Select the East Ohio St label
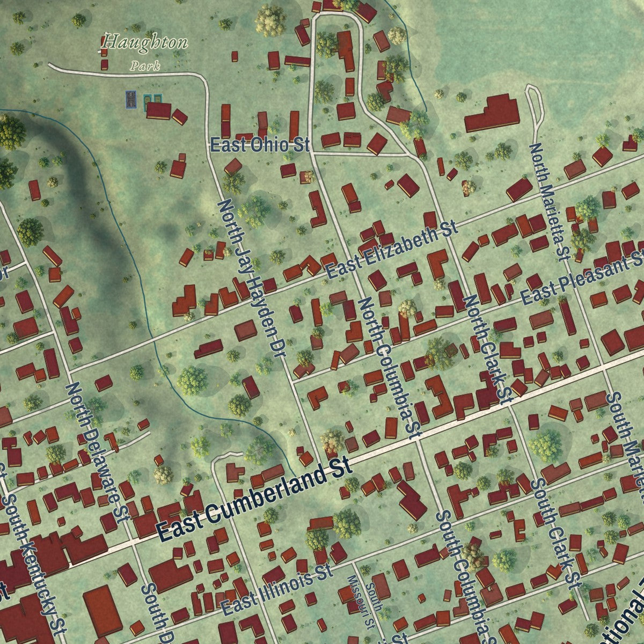Screen dimensions: 644x644 (x=260, y=145)
